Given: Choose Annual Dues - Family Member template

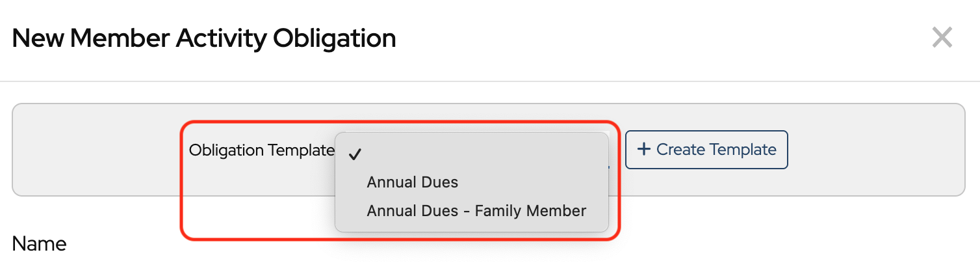Looking at the screenshot, I should point(476,211).
